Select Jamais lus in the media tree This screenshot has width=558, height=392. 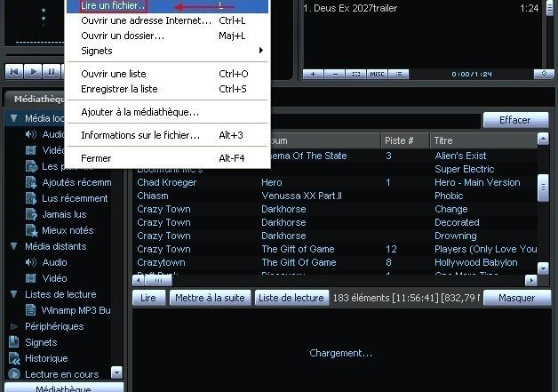coord(64,214)
